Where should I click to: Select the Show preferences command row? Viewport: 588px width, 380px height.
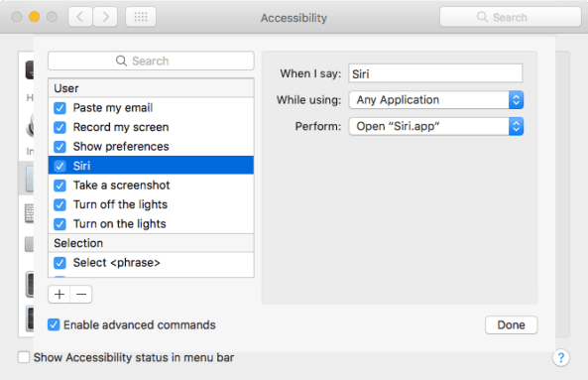151,146
